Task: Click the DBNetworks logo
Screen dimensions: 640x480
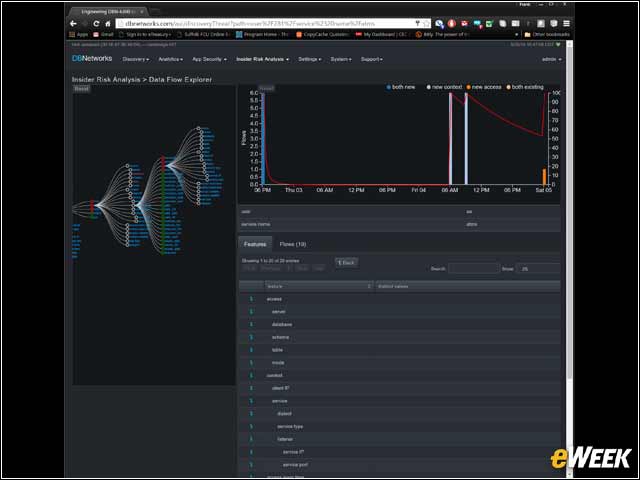Action: tap(92, 58)
